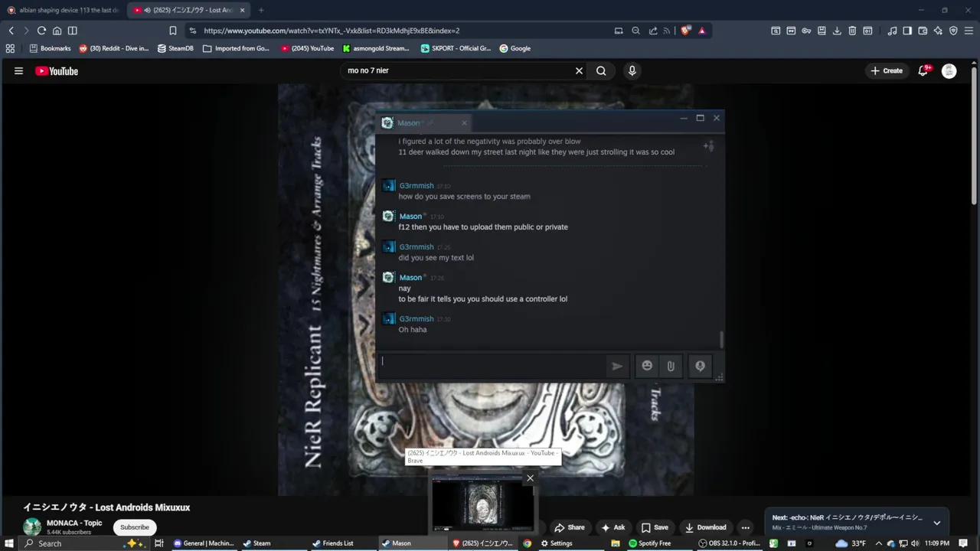Clear the YouTube search text

click(x=579, y=70)
